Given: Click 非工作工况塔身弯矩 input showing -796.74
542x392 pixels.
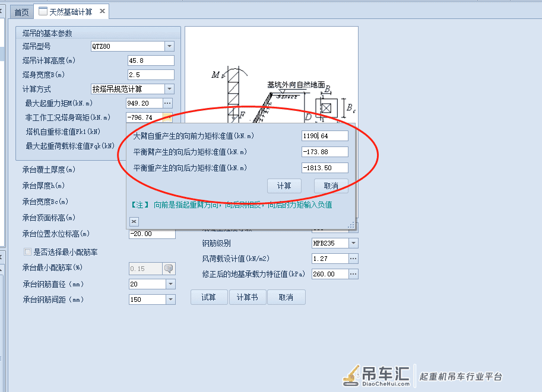Looking at the screenshot, I should (144, 117).
